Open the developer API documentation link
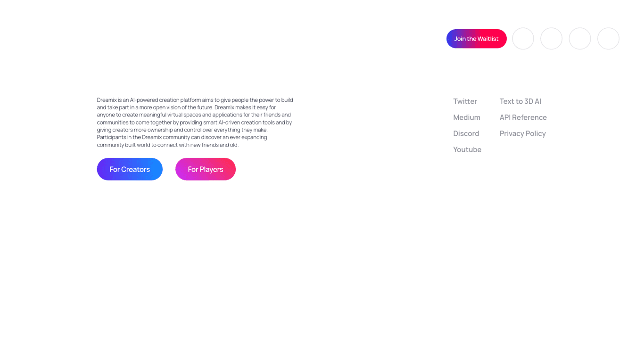Image resolution: width=644 pixels, height=362 pixels. coord(523,117)
